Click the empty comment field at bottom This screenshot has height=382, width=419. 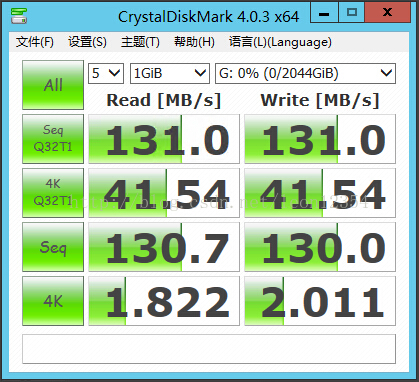pyautogui.click(x=209, y=349)
